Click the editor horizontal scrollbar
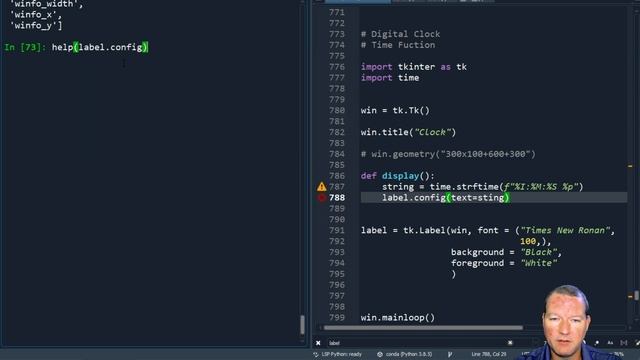The width and height of the screenshot is (640, 360). click(x=423, y=327)
